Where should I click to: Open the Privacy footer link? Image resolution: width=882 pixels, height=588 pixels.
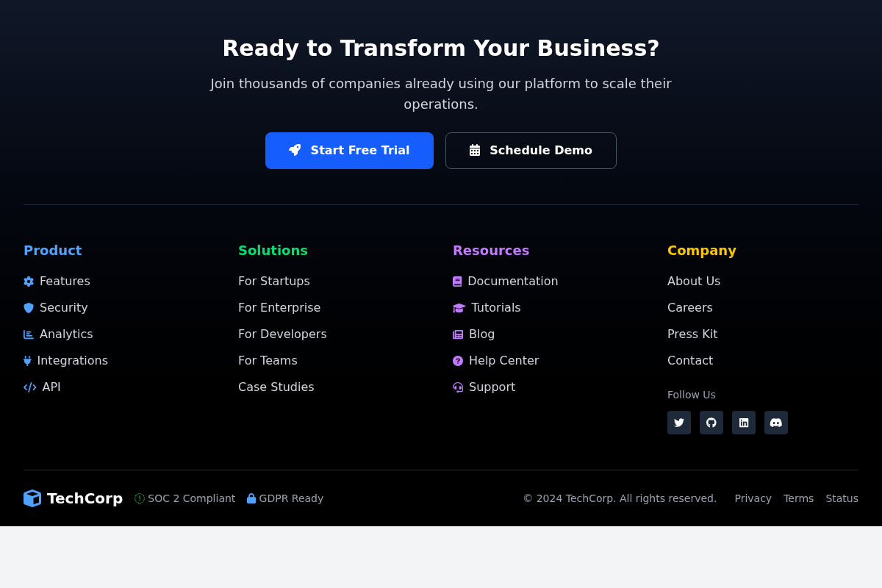[753, 498]
